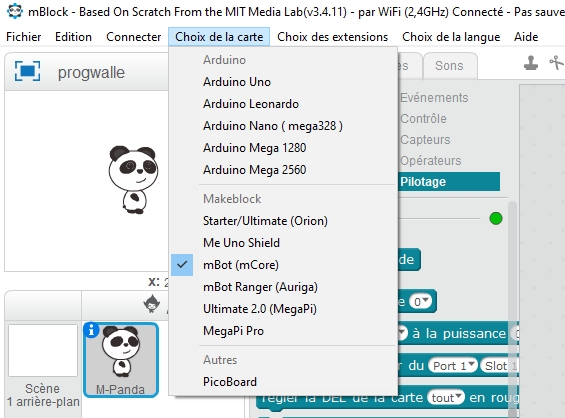Open the 0 value dropdown in block
565x418 pixels.
click(420, 301)
